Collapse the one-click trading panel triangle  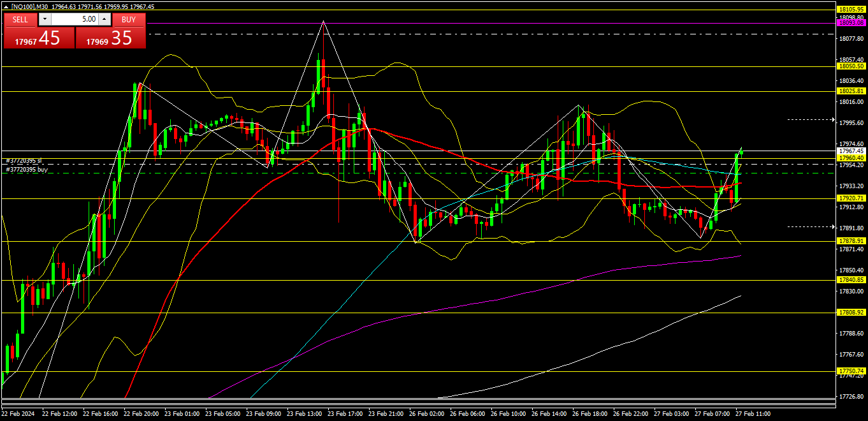click(5, 6)
